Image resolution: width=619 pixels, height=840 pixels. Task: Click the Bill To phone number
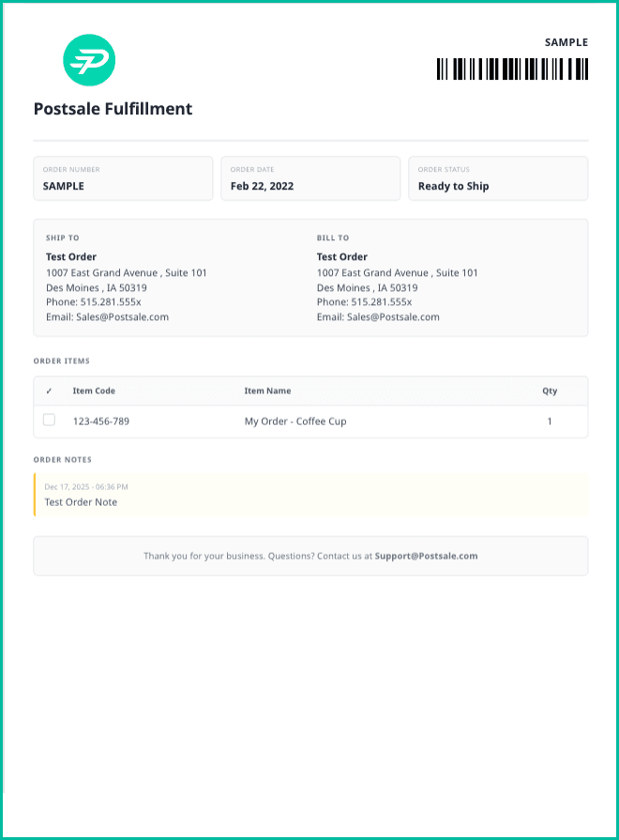pos(364,302)
